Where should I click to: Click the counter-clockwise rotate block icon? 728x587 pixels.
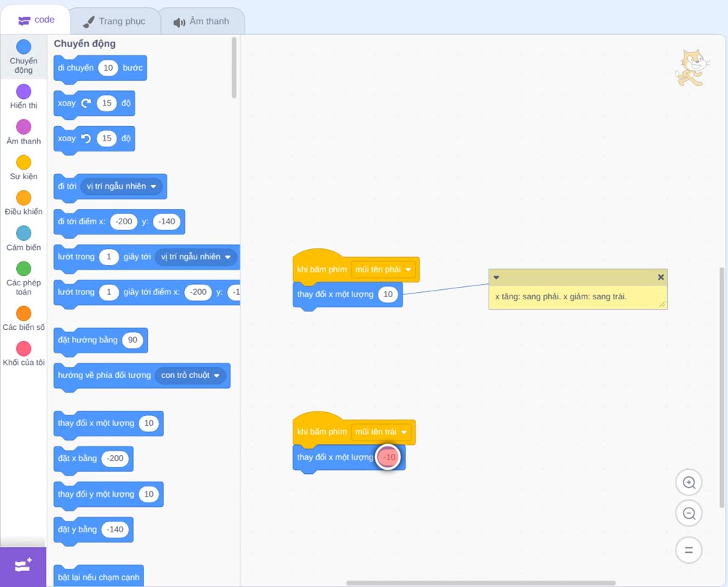point(86,138)
